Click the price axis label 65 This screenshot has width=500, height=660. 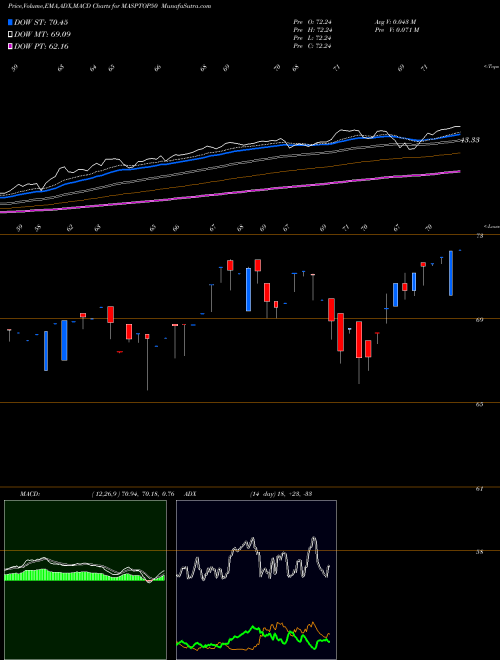[479, 404]
